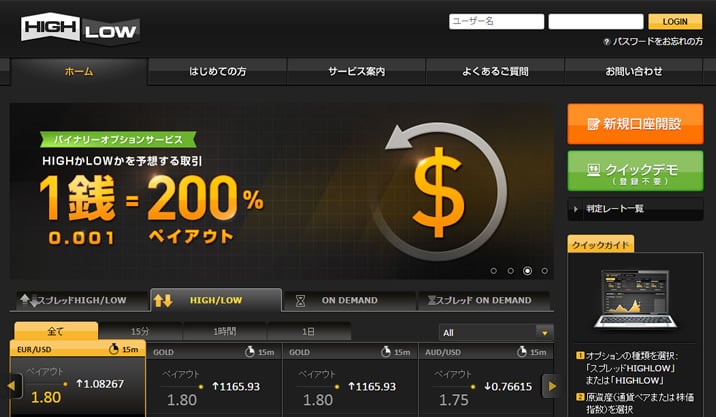Screen dimensions: 716x417
Task: Select the fourth banner slide dot
Action: (x=544, y=271)
